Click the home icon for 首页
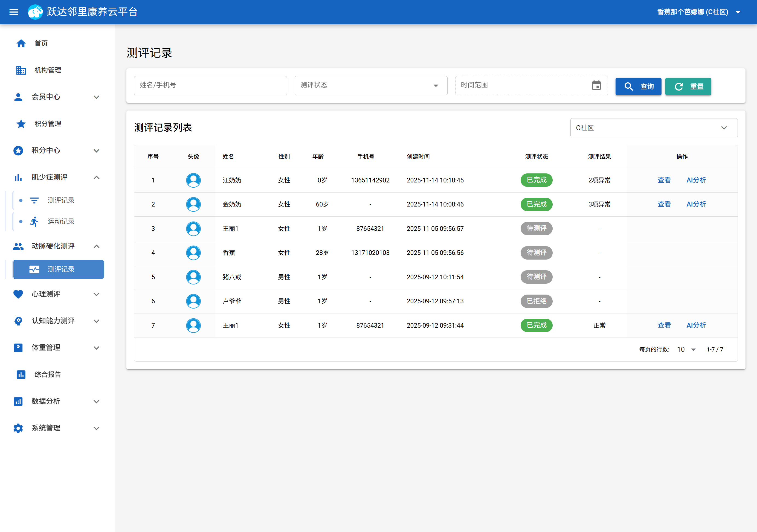 click(x=21, y=43)
